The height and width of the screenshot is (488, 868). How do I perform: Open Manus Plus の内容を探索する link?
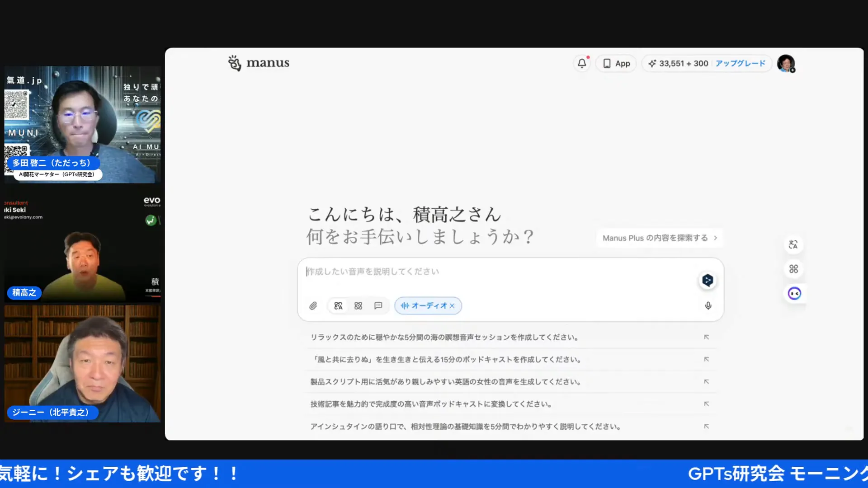660,238
